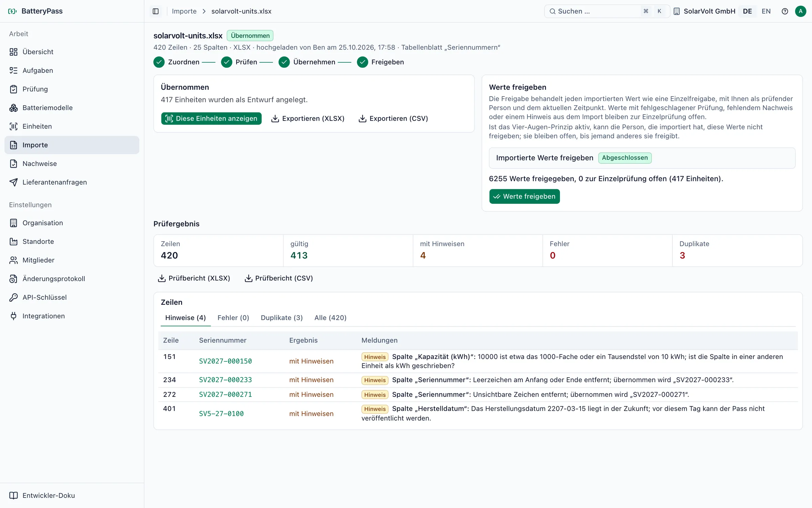Download Prüfbericht (XLSX)

coord(194,278)
